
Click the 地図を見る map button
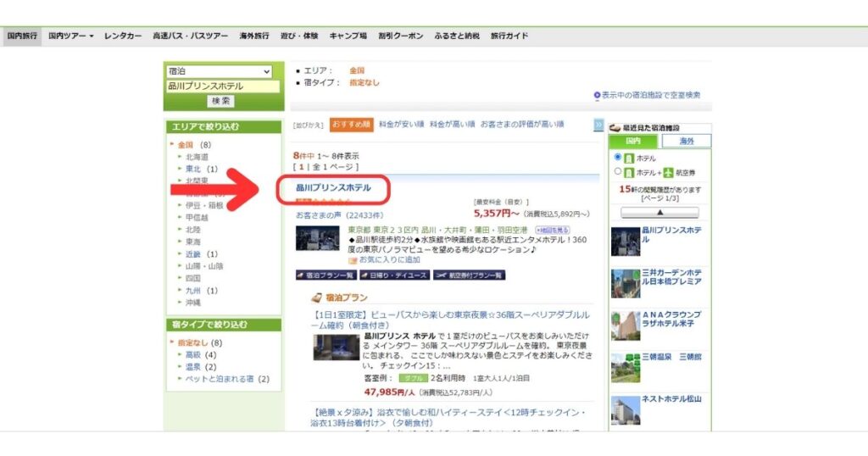pyautogui.click(x=553, y=230)
